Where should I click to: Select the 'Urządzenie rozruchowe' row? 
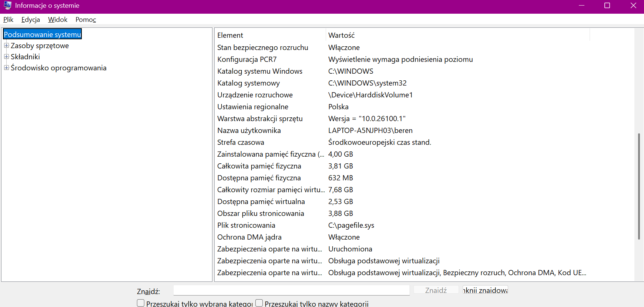tap(402, 95)
